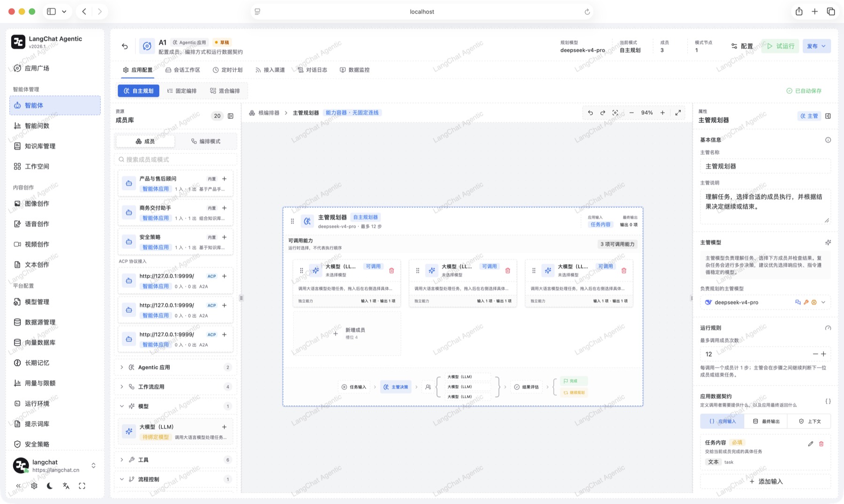
Task: Fit canvas to view icon
Action: 615,113
